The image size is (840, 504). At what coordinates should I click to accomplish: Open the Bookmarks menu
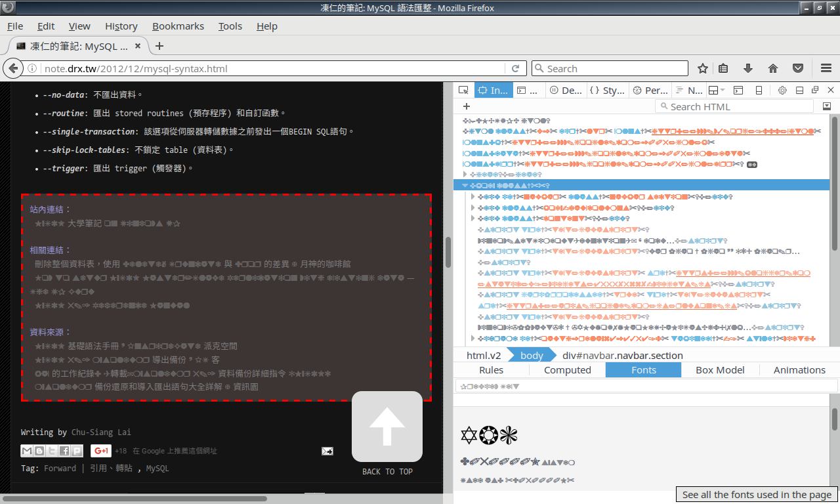(x=178, y=26)
